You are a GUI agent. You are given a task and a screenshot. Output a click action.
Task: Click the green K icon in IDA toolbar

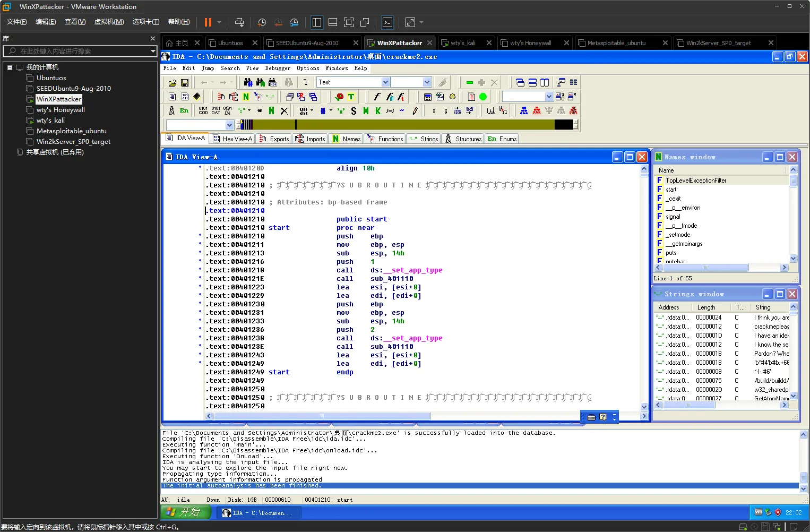pyautogui.click(x=378, y=110)
